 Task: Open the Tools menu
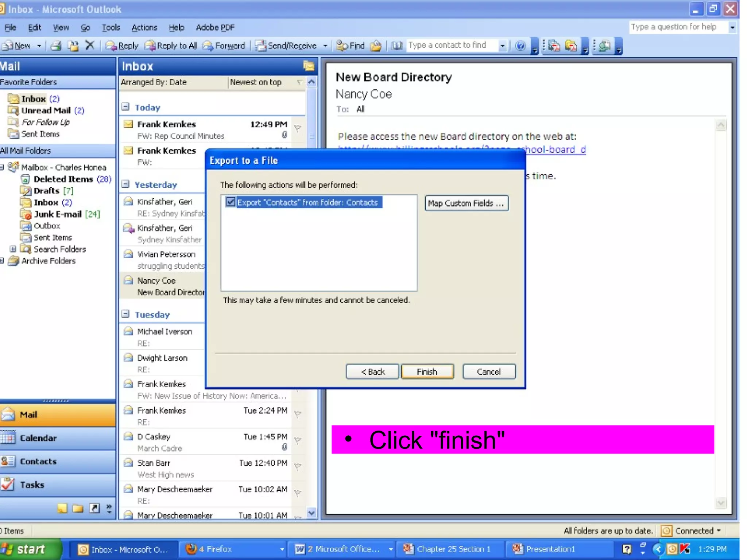pyautogui.click(x=111, y=27)
